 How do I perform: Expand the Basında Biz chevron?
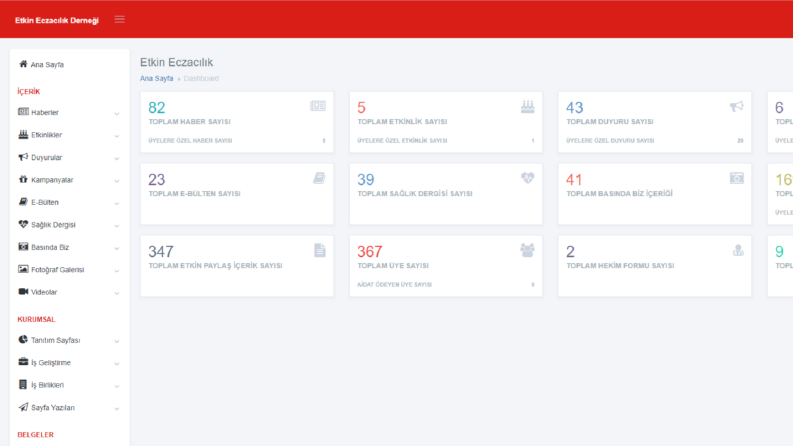click(117, 249)
